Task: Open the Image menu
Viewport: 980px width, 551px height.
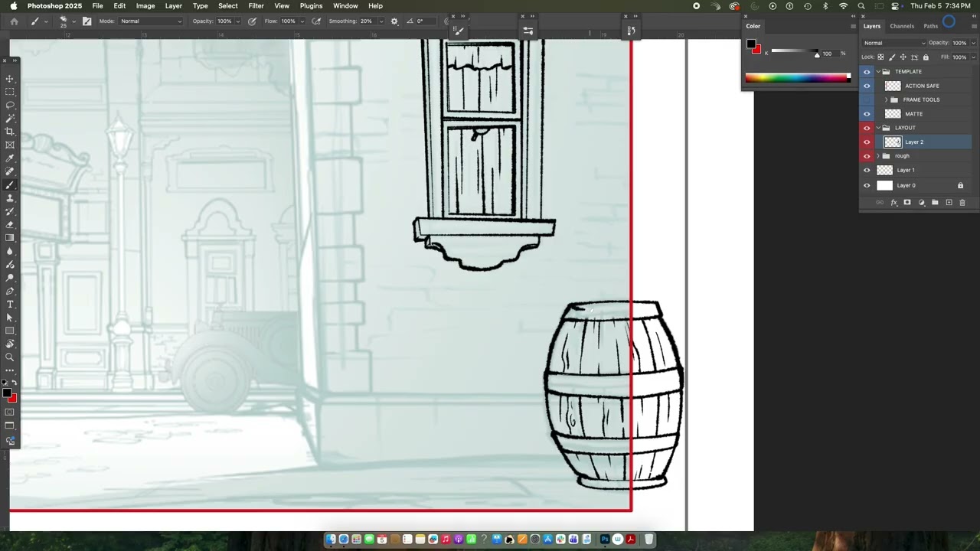Action: (145, 5)
